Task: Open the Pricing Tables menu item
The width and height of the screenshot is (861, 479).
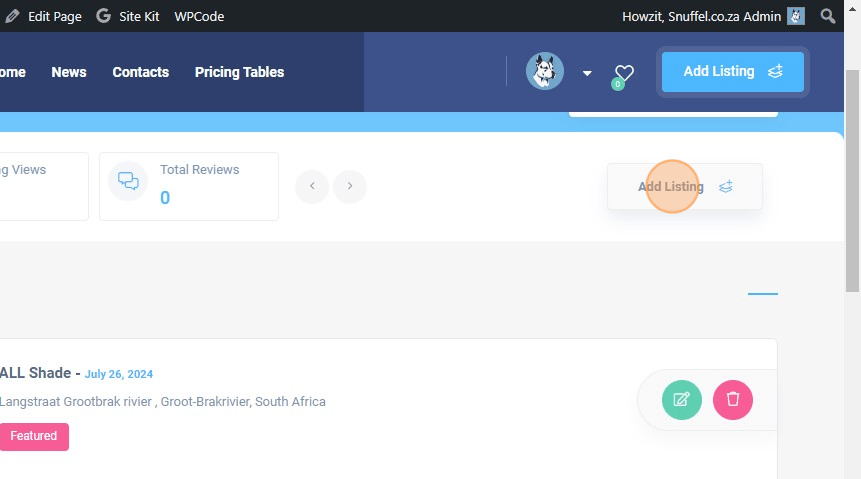Action: tap(239, 72)
